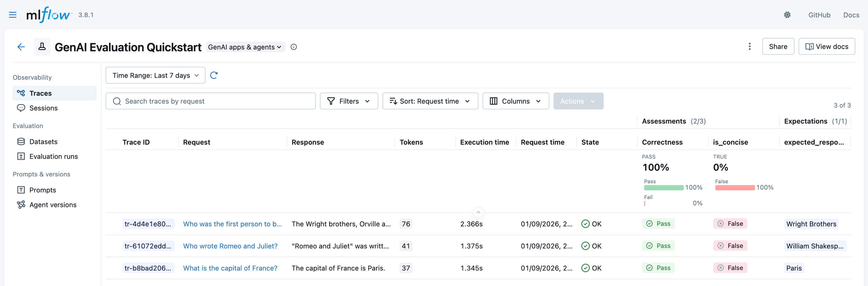Click the Share button
The image size is (868, 286).
click(778, 47)
